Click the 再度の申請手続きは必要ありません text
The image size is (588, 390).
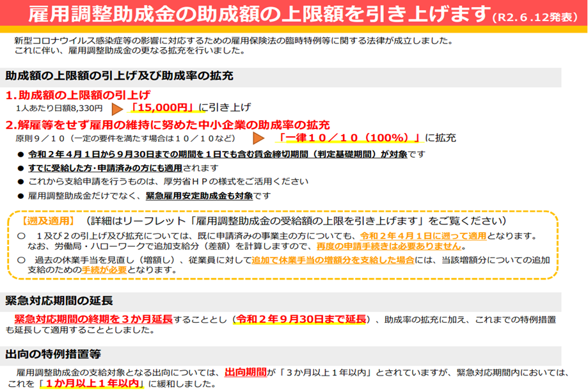[x=388, y=247]
